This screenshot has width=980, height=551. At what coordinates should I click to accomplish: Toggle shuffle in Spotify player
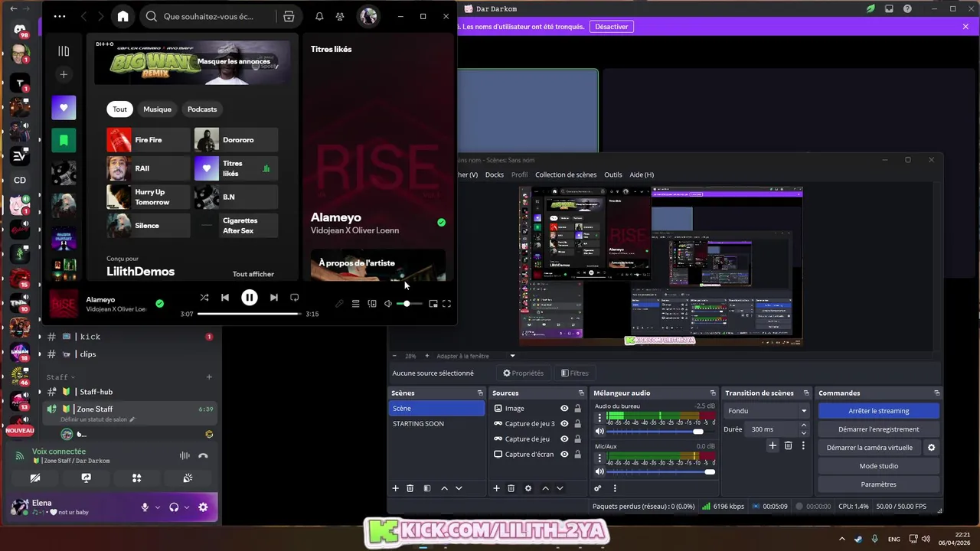(x=204, y=298)
